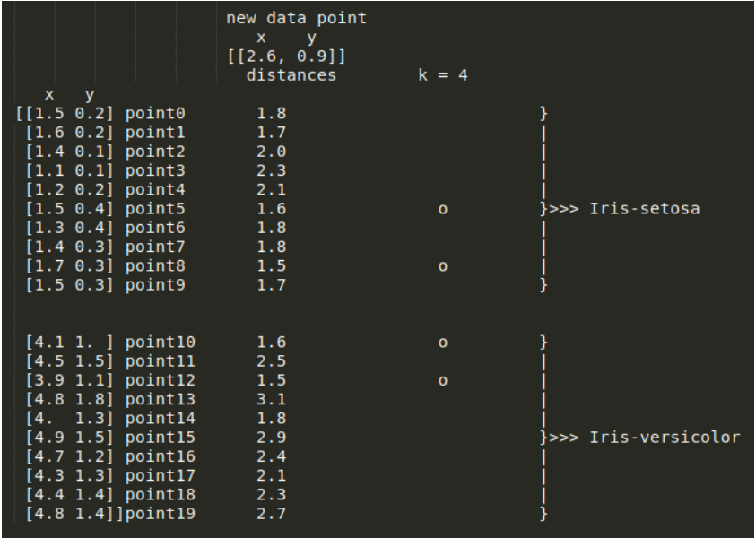The width and height of the screenshot is (756, 538).
Task: Click the point11 distance value 2.5
Action: (x=272, y=361)
